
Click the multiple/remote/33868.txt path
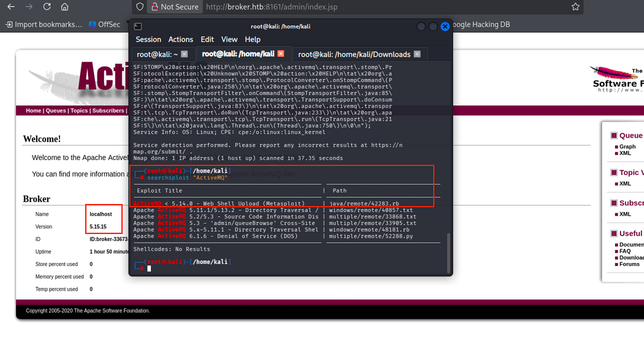[373, 216]
